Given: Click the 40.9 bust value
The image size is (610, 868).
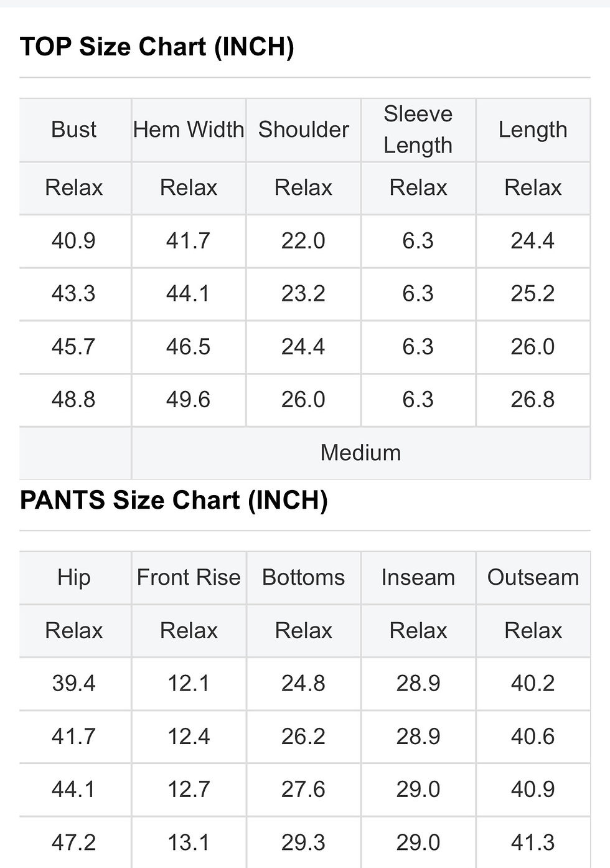Looking at the screenshot, I should (73, 241).
